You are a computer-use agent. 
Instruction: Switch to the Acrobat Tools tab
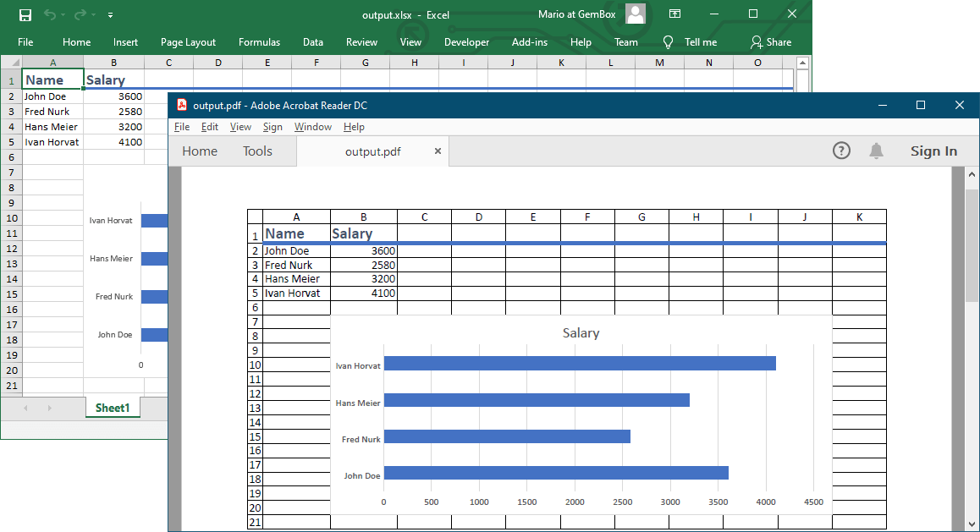coord(257,151)
